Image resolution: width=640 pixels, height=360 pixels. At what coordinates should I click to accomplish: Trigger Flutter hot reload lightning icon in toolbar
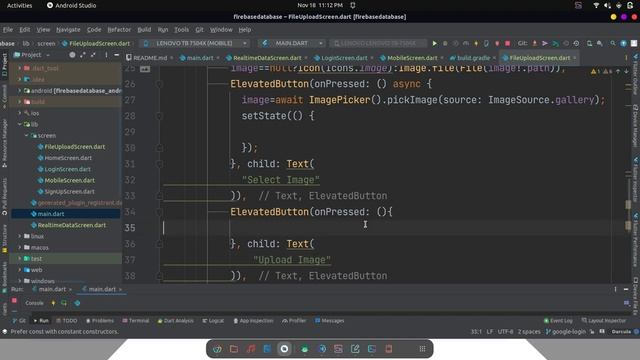(476, 43)
